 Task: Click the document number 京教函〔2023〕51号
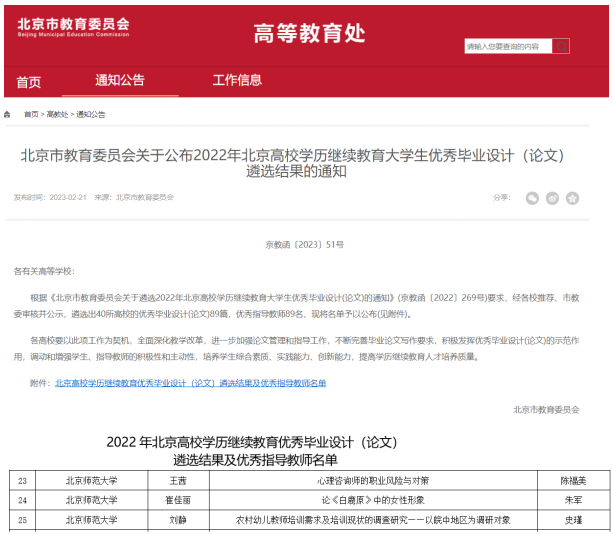(305, 245)
